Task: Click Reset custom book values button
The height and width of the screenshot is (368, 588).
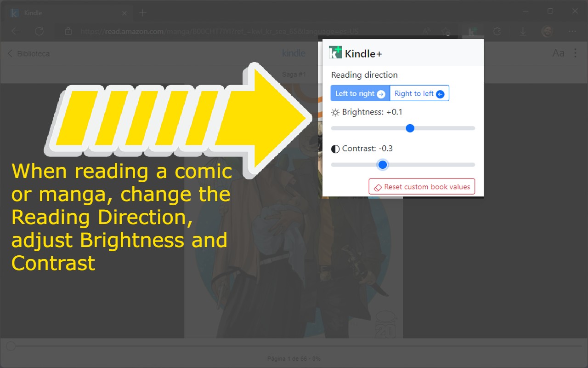Action: [x=422, y=187]
